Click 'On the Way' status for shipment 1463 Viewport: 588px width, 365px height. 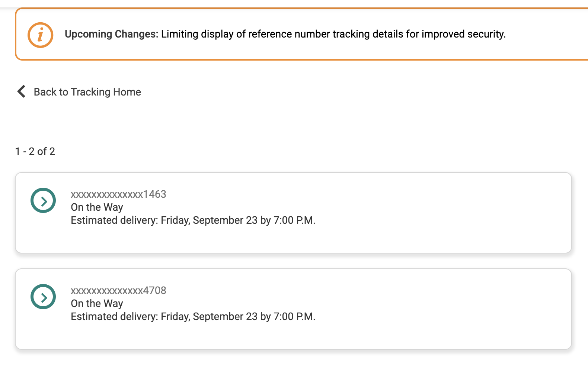click(97, 207)
